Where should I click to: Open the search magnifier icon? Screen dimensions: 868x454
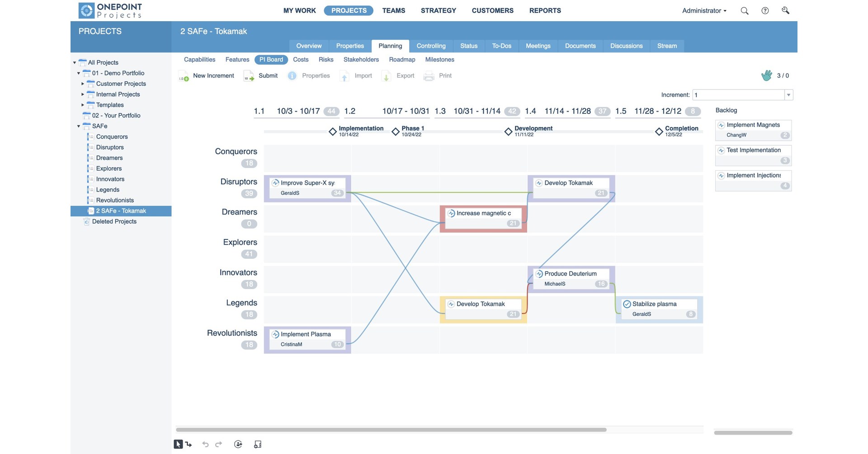744,10
